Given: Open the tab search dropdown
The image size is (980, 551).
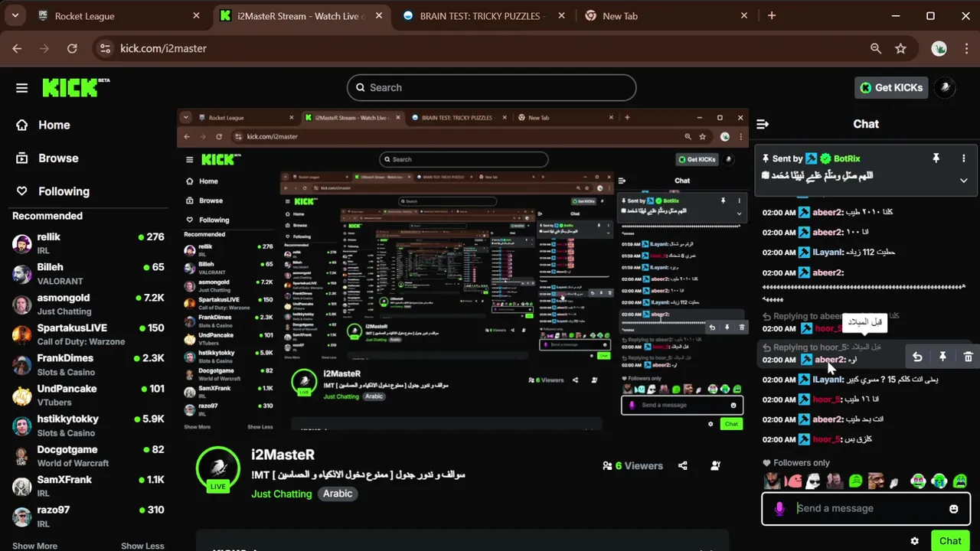Looking at the screenshot, I should [15, 16].
